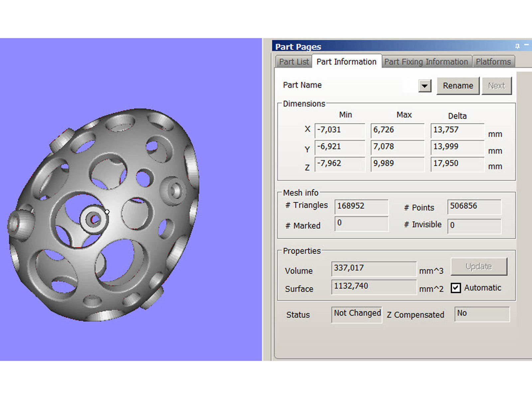Click the Marked count field
Image resolution: width=532 pixels, height=399 pixels.
[x=361, y=223]
